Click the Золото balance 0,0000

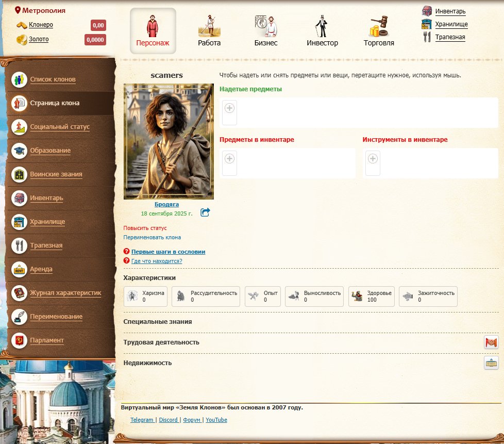(95, 40)
